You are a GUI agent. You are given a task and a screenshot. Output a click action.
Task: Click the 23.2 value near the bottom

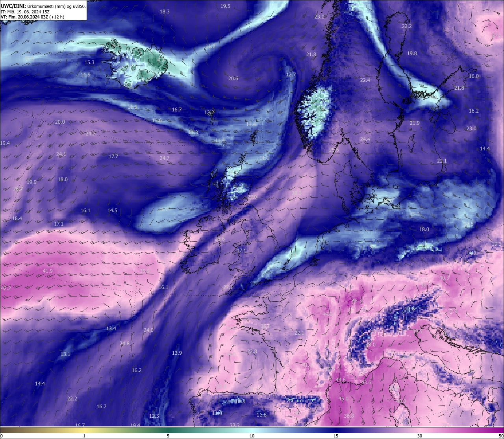click(235, 425)
